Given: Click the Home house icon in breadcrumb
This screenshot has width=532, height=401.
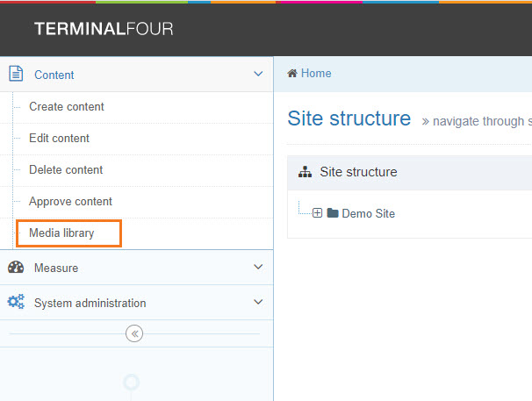Looking at the screenshot, I should pos(292,74).
